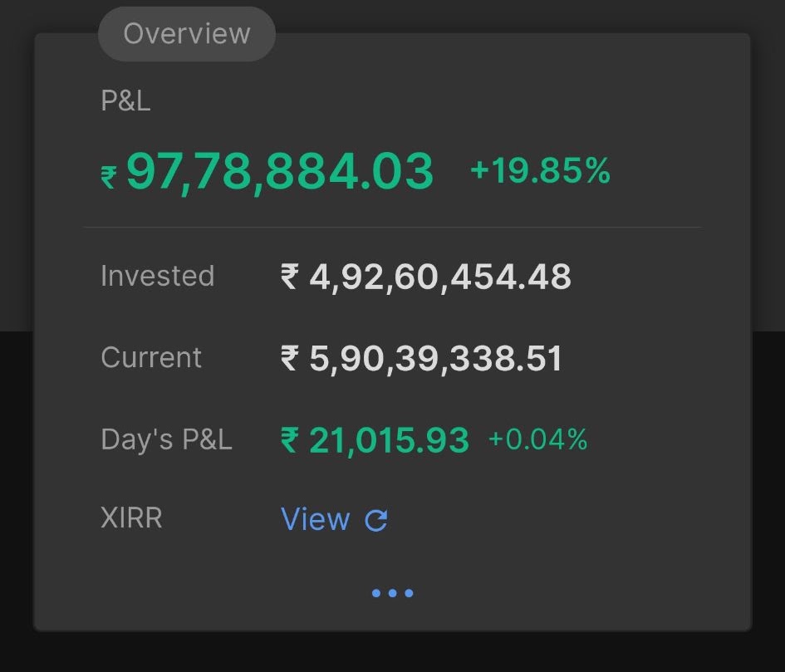This screenshot has width=785, height=672.
Task: Click the green rupee symbol in Day's P&L
Action: pos(290,439)
